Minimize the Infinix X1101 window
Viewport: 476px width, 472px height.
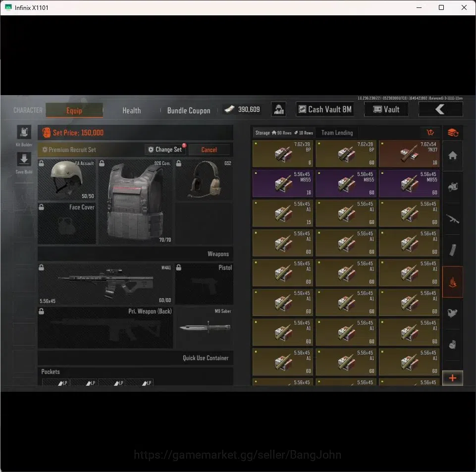[x=419, y=7]
